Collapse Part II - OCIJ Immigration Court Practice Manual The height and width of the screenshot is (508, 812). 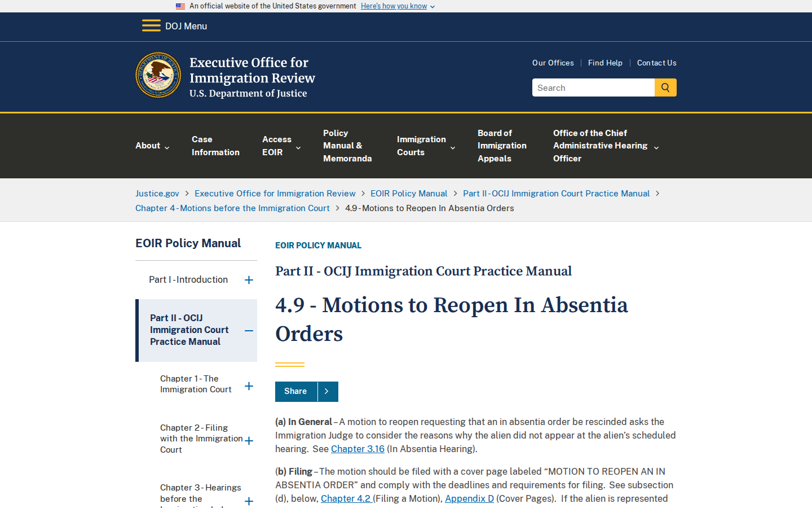tap(249, 331)
